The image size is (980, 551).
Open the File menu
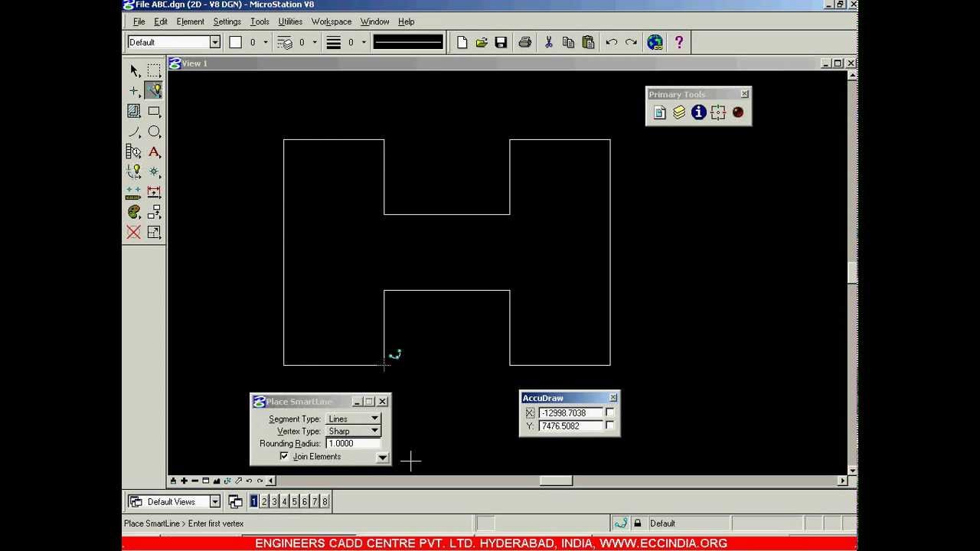(x=139, y=21)
